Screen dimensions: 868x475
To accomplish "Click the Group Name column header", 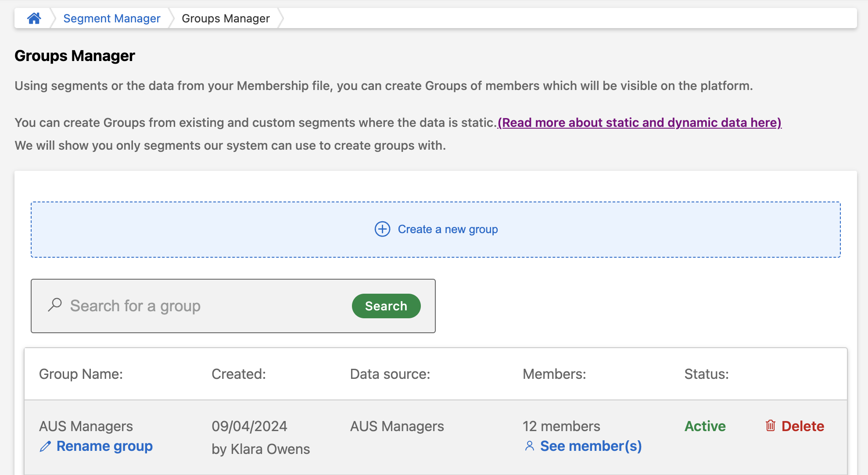I will click(x=81, y=374).
